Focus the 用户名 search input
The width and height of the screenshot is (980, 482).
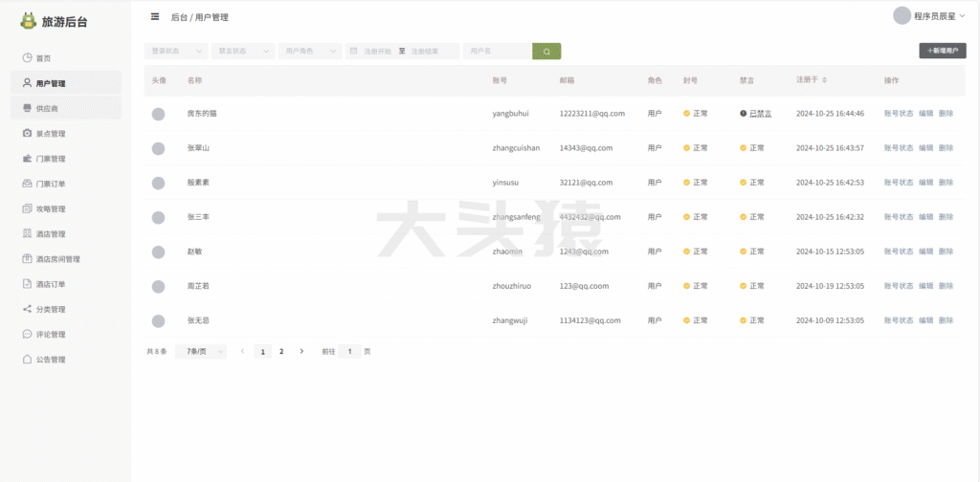[498, 52]
